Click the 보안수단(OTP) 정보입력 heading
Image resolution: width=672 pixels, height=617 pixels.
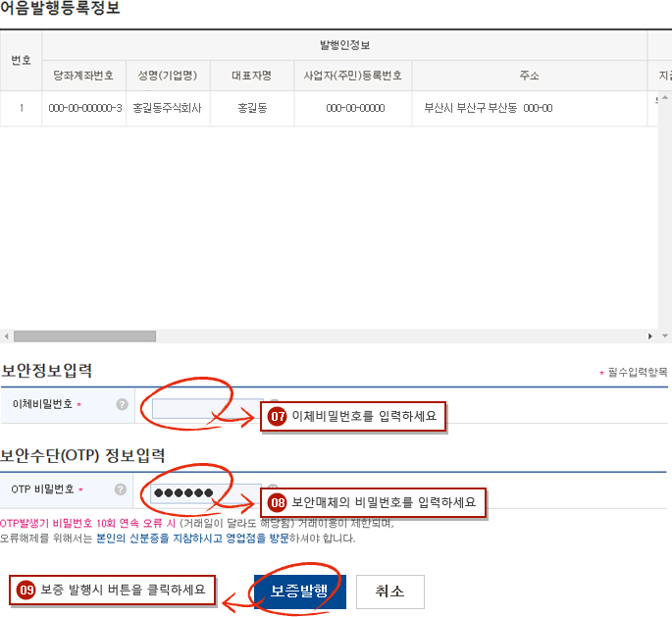(82, 455)
